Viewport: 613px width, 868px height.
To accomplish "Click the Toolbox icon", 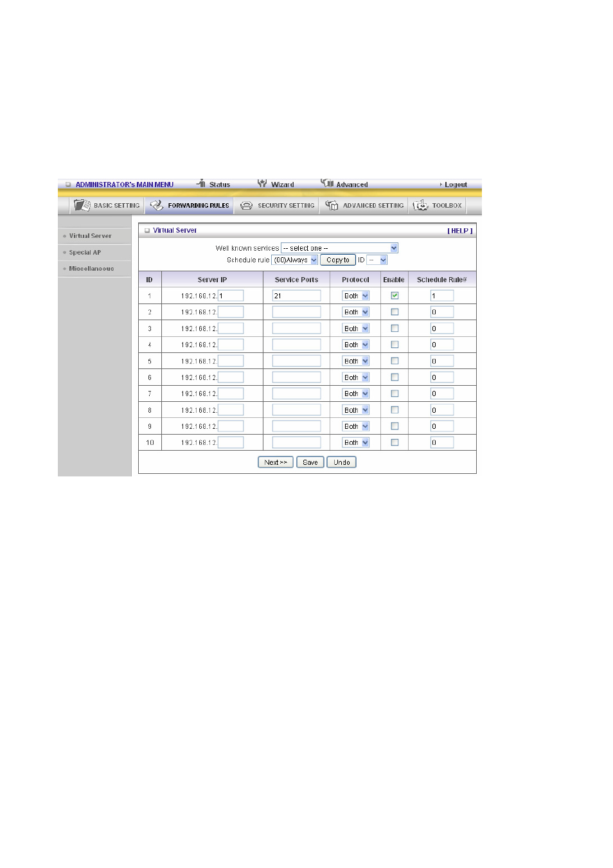I will tap(420, 205).
